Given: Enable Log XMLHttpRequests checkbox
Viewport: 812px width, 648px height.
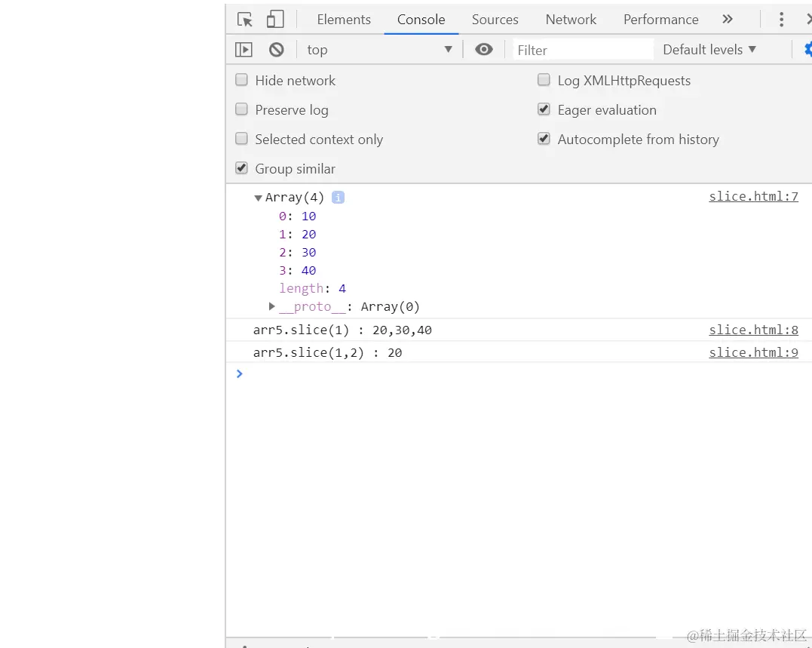Looking at the screenshot, I should click(544, 80).
